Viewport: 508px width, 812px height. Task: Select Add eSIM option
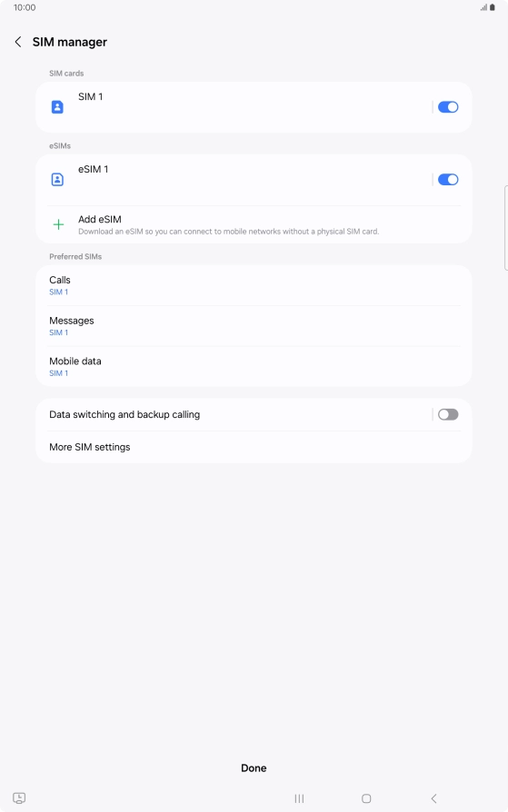tap(254, 224)
